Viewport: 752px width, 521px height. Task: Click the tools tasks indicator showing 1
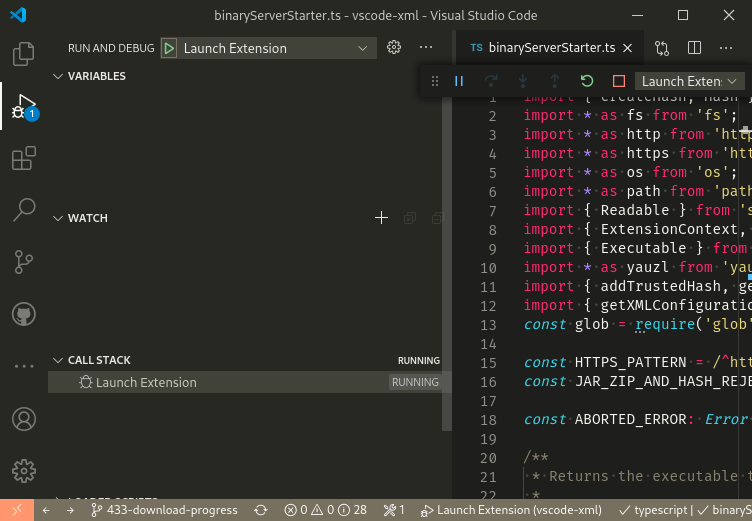click(x=394, y=510)
